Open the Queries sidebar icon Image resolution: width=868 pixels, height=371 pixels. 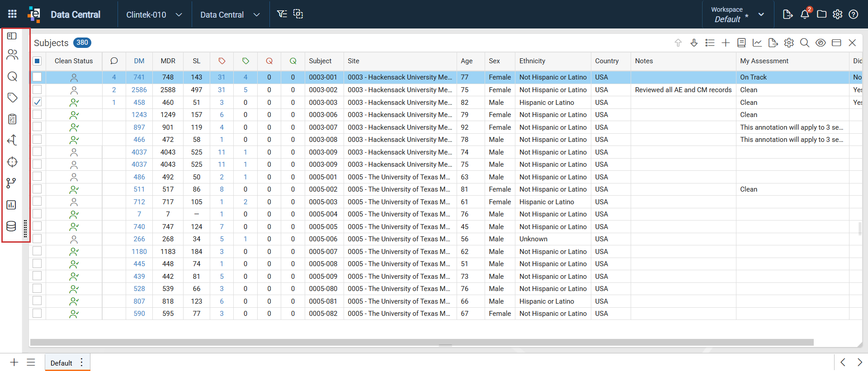click(12, 76)
